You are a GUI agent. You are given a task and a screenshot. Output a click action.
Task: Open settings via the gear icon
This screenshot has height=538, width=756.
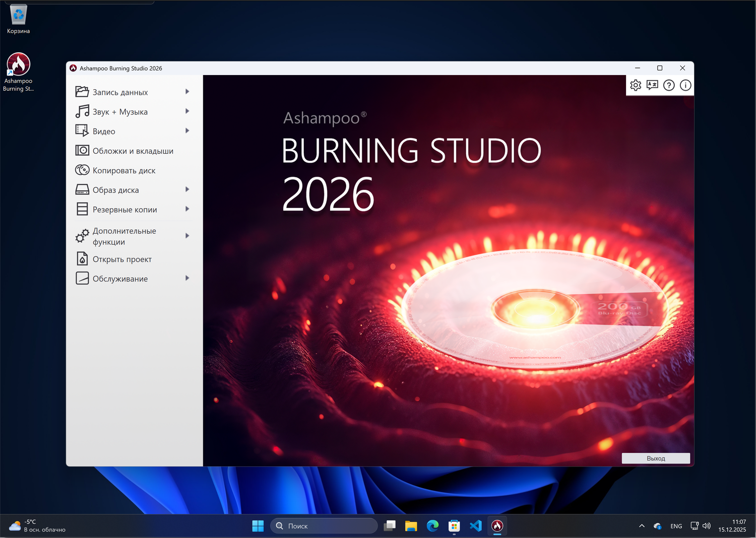(x=636, y=85)
